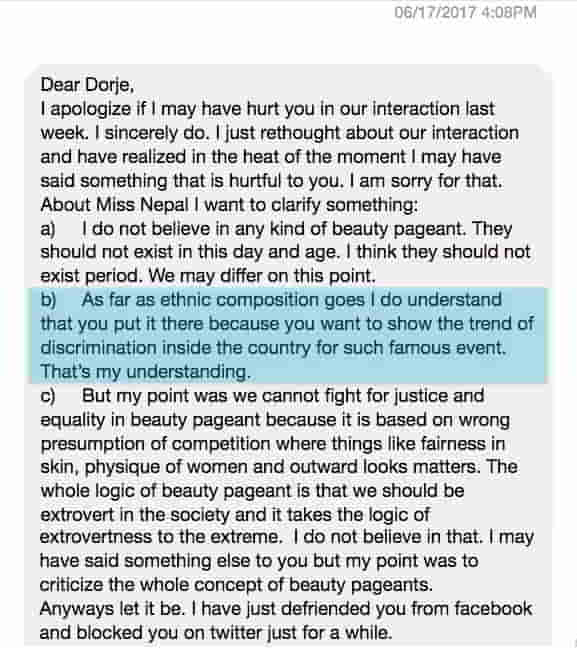This screenshot has height=648, width=577.
Task: Click the line 'That's my understanding.'
Action: point(145,372)
